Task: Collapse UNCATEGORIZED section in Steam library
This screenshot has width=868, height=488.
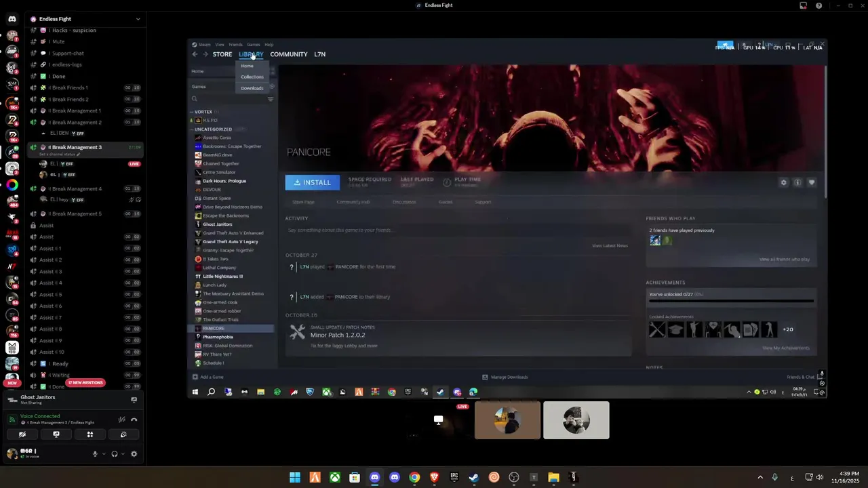Action: click(x=192, y=129)
